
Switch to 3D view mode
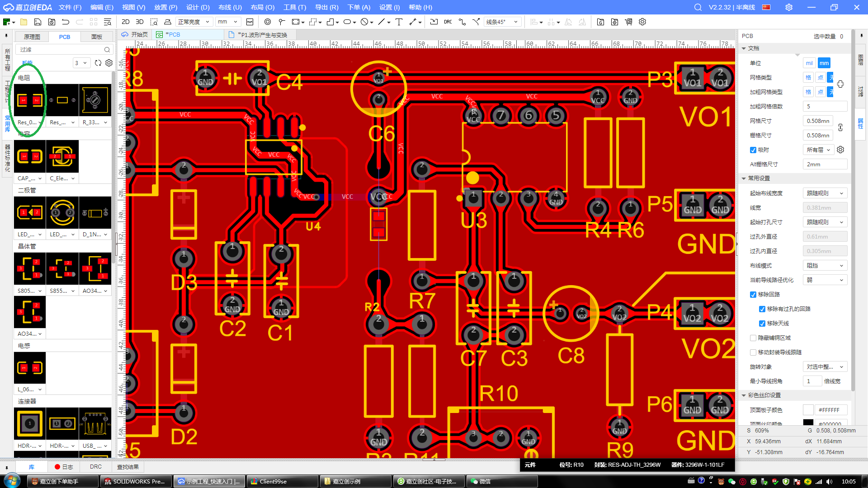tap(140, 22)
